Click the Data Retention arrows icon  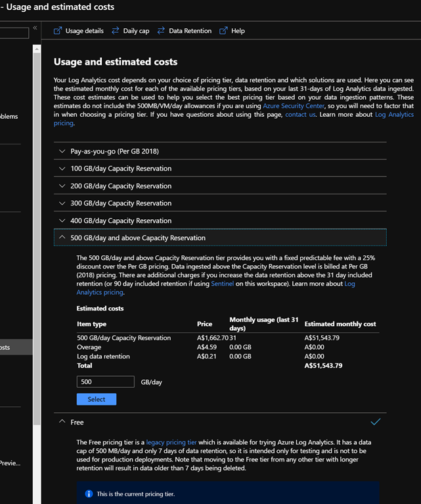161,31
